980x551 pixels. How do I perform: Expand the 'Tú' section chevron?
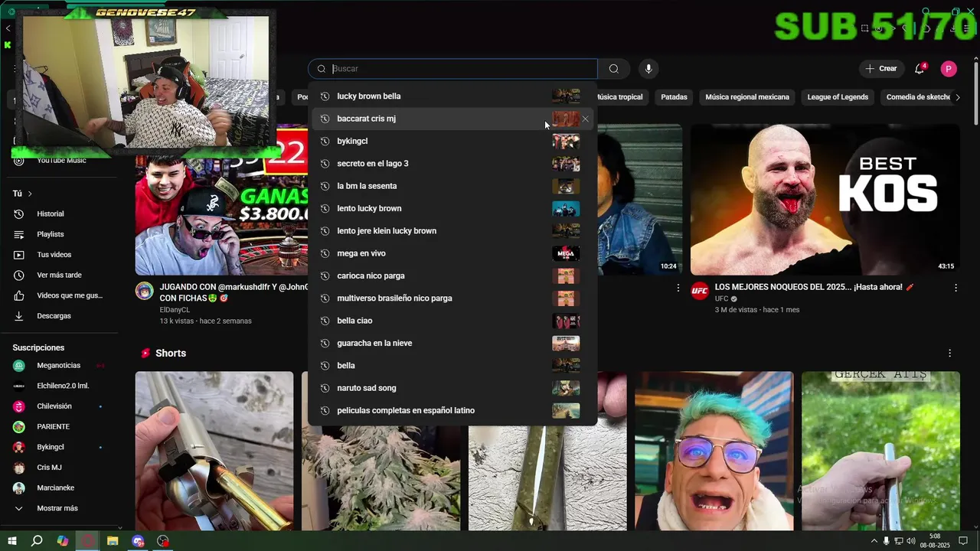point(30,194)
